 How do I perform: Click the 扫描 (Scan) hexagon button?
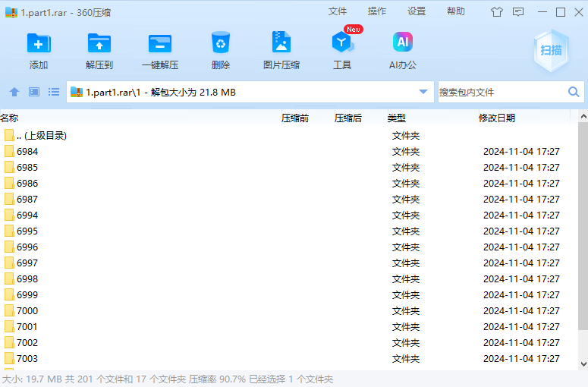551,51
